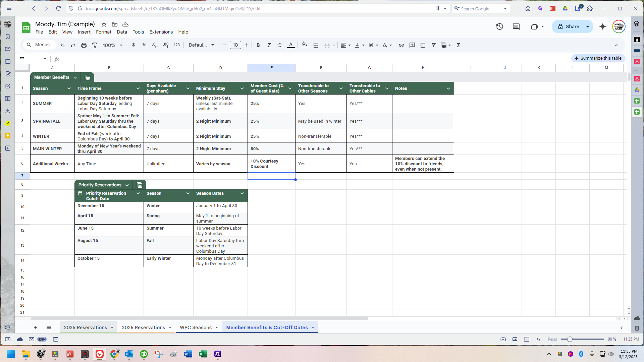
Task: Switch to the WPC Seasons tab
Action: 196,327
